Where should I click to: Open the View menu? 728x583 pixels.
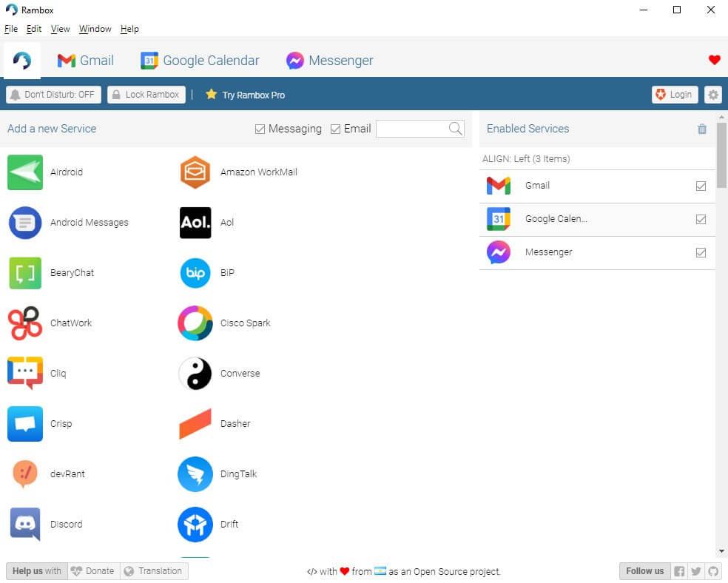[61, 29]
